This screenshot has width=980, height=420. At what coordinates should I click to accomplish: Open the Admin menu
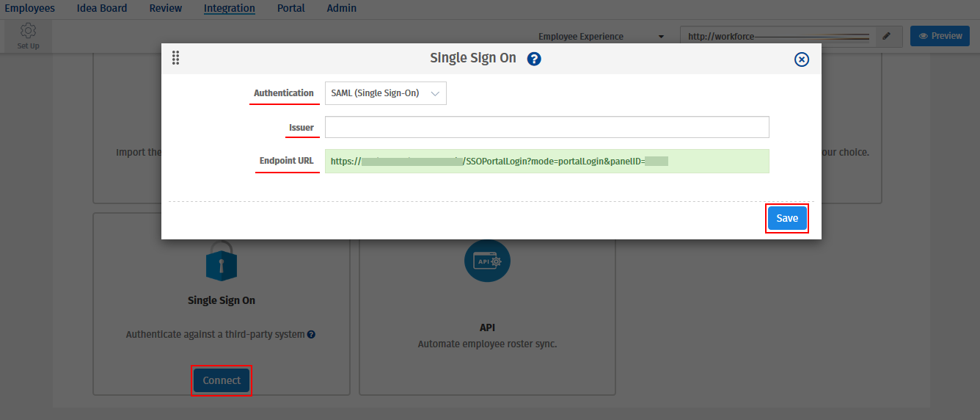[x=342, y=9]
